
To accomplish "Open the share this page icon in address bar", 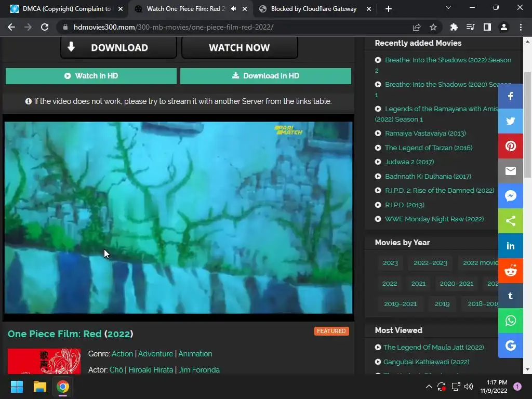I will tap(417, 27).
